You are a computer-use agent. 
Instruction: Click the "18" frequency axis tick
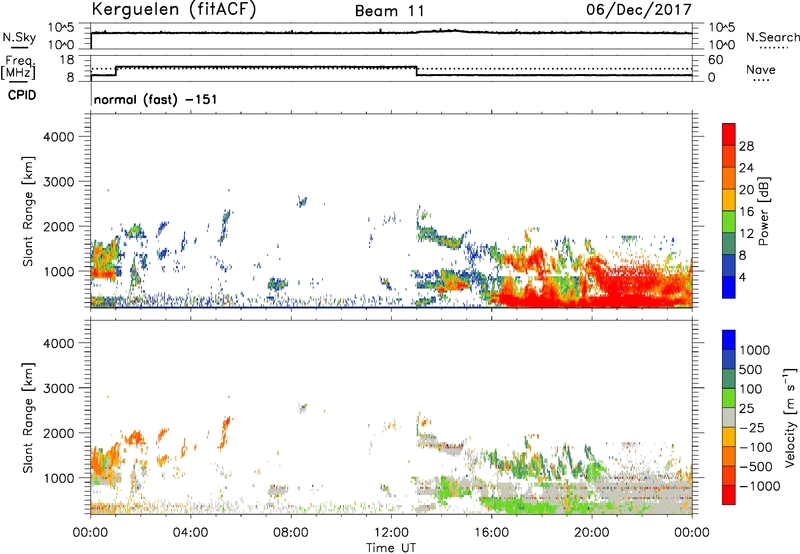pyautogui.click(x=67, y=60)
